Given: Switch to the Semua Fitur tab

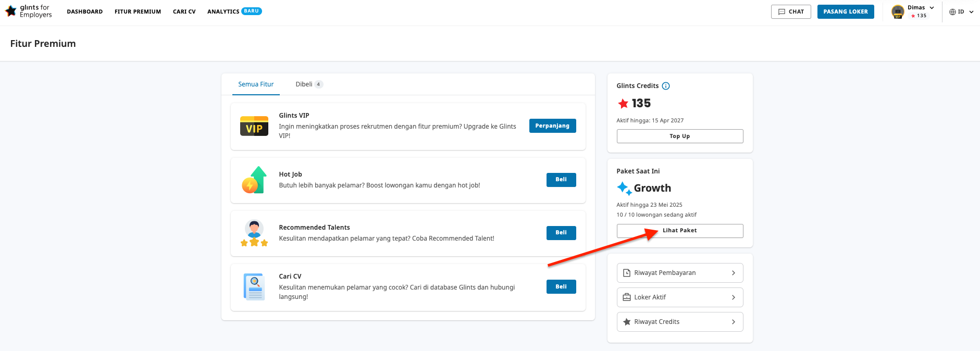Looking at the screenshot, I should tap(256, 84).
